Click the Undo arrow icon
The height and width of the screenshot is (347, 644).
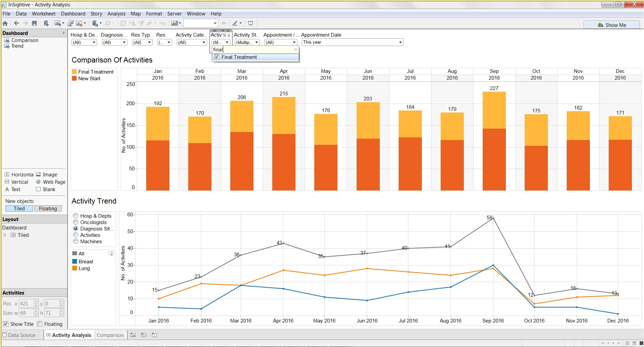click(16, 23)
